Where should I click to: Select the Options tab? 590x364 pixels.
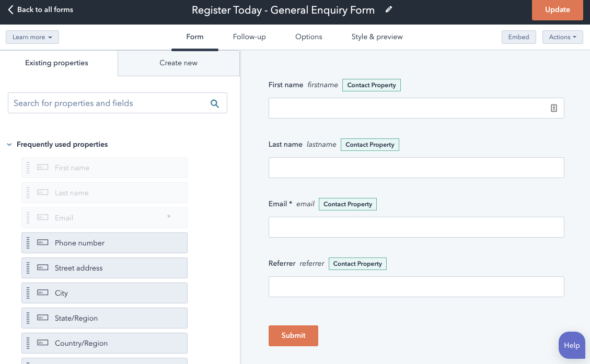(308, 37)
